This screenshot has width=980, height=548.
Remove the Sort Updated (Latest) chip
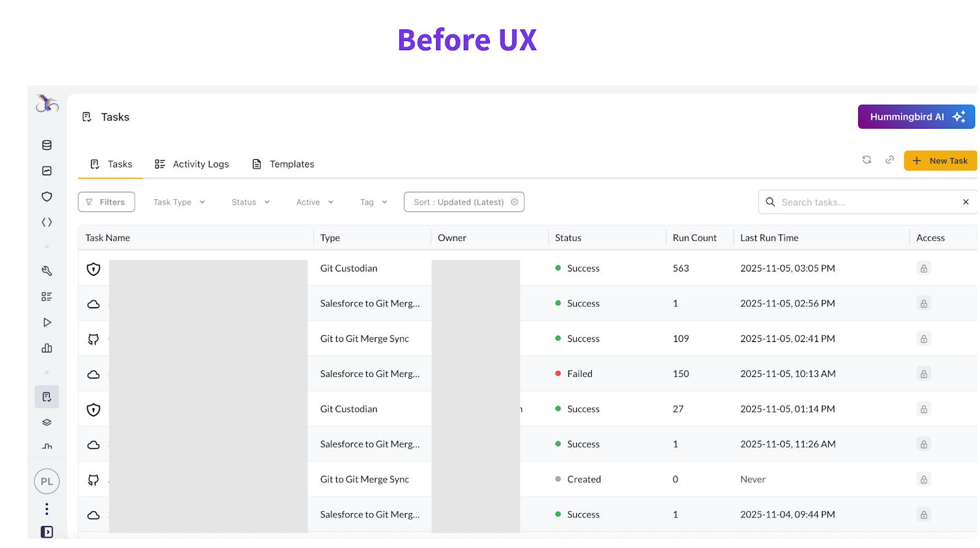(x=514, y=202)
